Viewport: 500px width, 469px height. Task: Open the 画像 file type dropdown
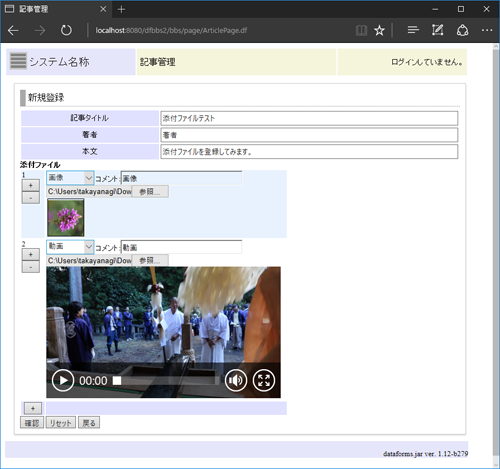click(70, 178)
